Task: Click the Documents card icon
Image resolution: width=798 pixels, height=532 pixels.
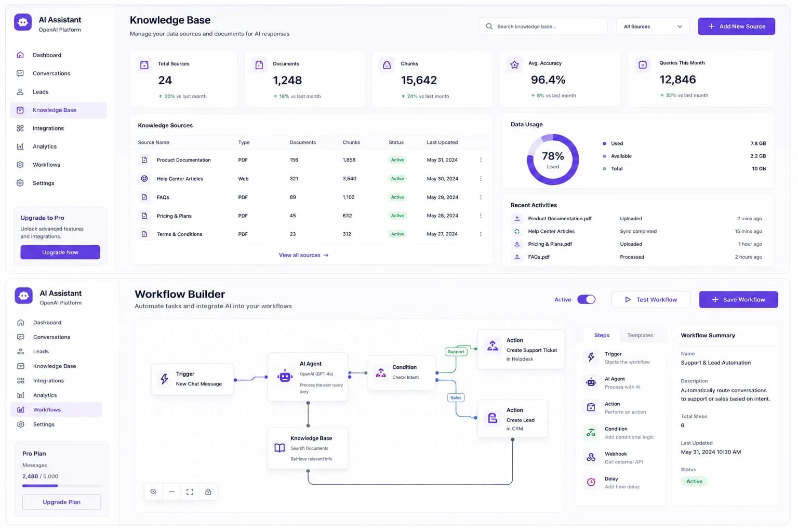Action: coord(259,64)
